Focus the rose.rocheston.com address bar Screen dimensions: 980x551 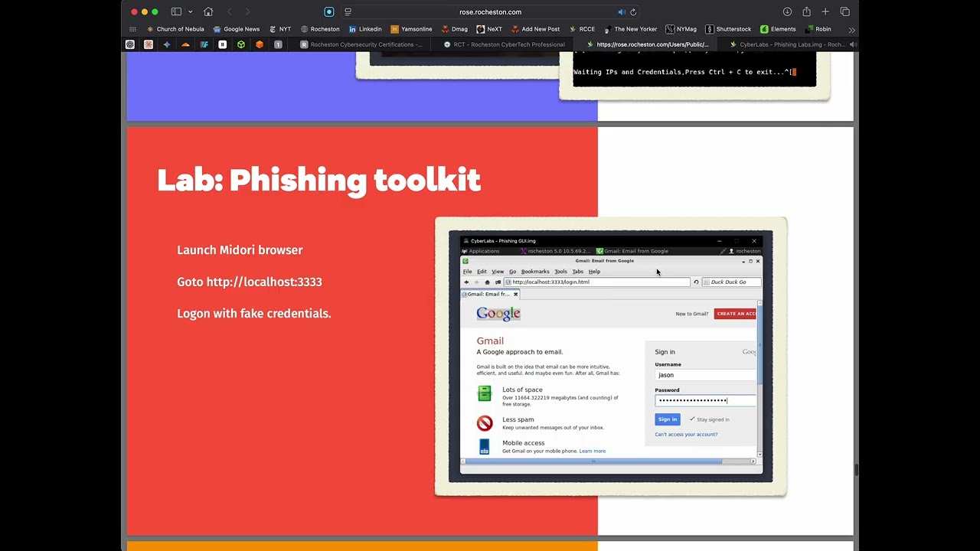[x=490, y=11]
